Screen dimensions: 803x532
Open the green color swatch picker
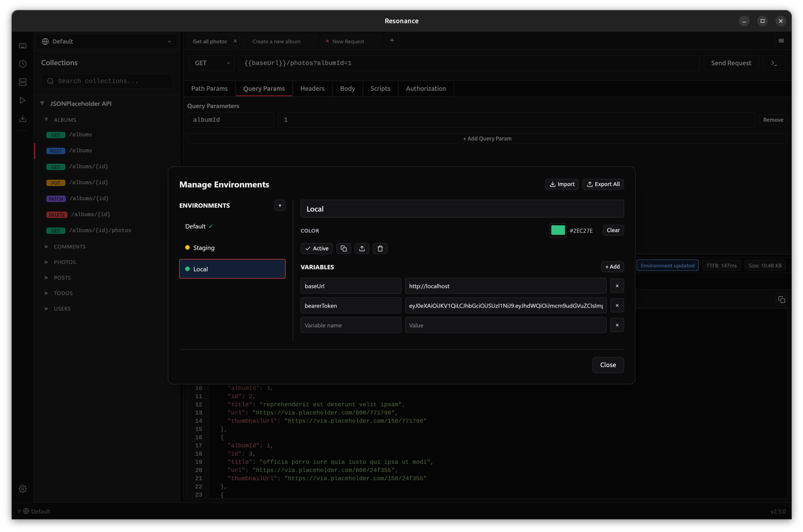tap(558, 230)
